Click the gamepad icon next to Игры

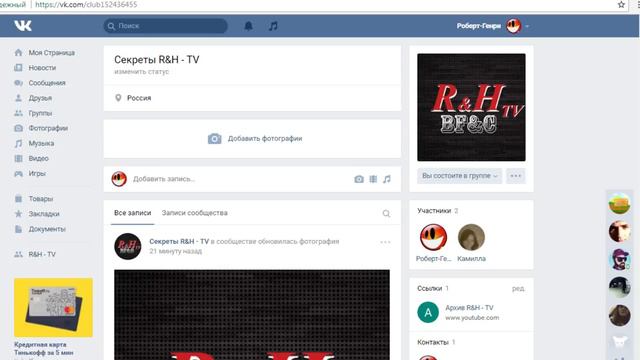coord(18,173)
